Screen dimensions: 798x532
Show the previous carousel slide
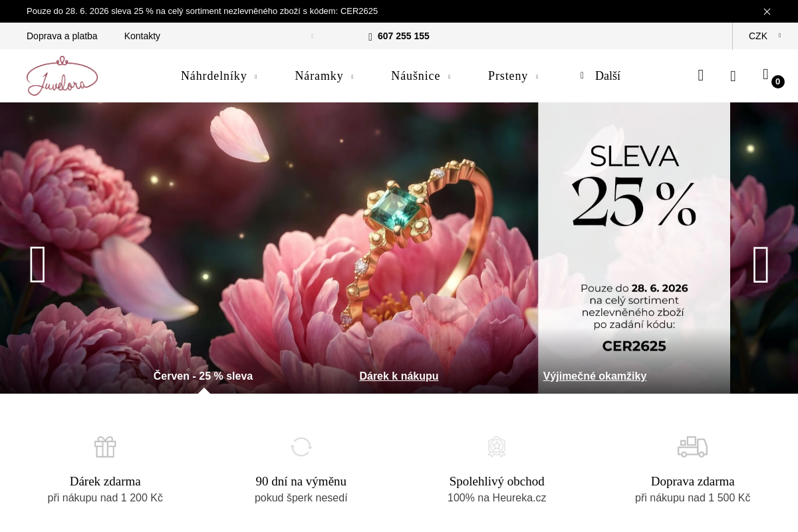pos(38,265)
